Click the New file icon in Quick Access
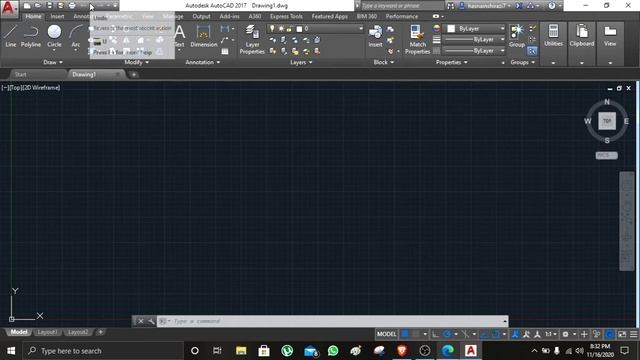This screenshot has width=640, height=360. coord(27,6)
